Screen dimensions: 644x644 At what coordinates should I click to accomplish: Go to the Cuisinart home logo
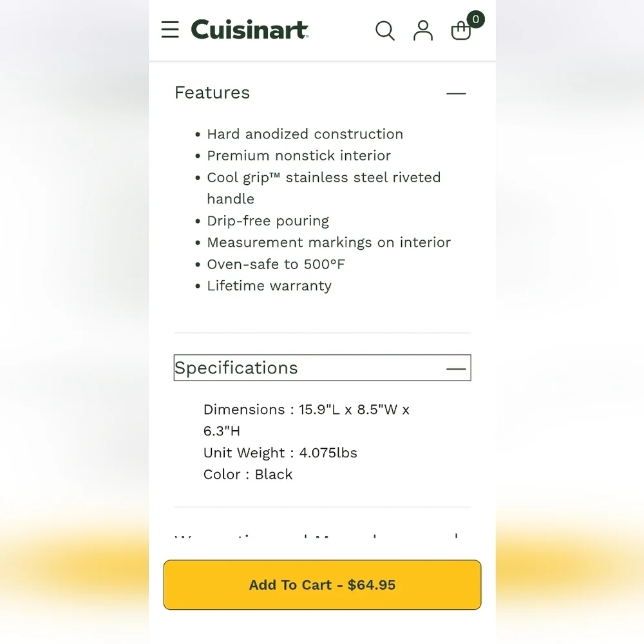(x=250, y=30)
